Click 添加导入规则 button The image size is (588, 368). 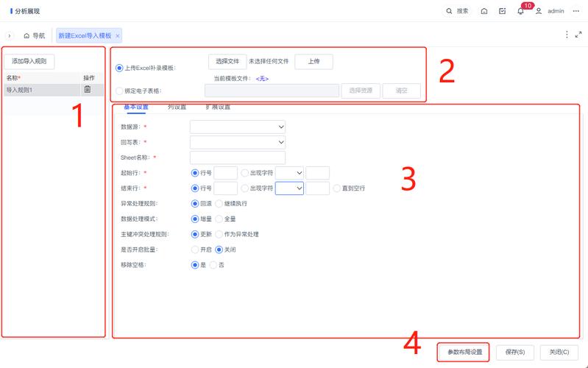[29, 62]
